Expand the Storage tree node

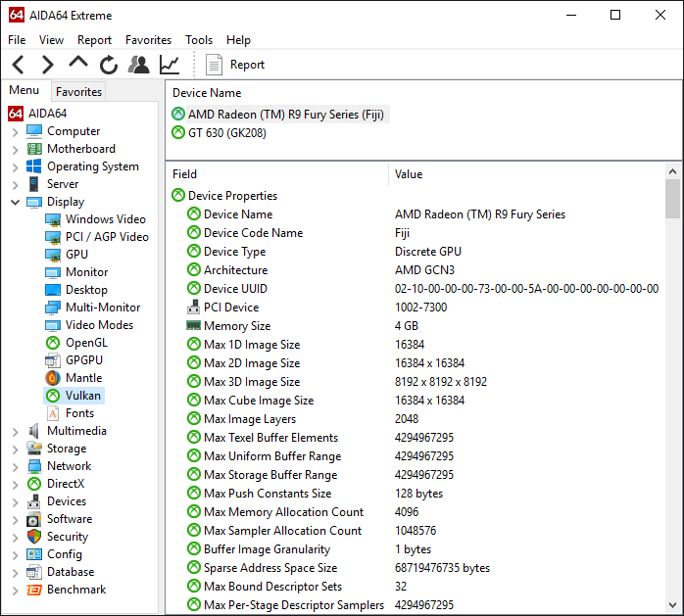click(x=16, y=449)
